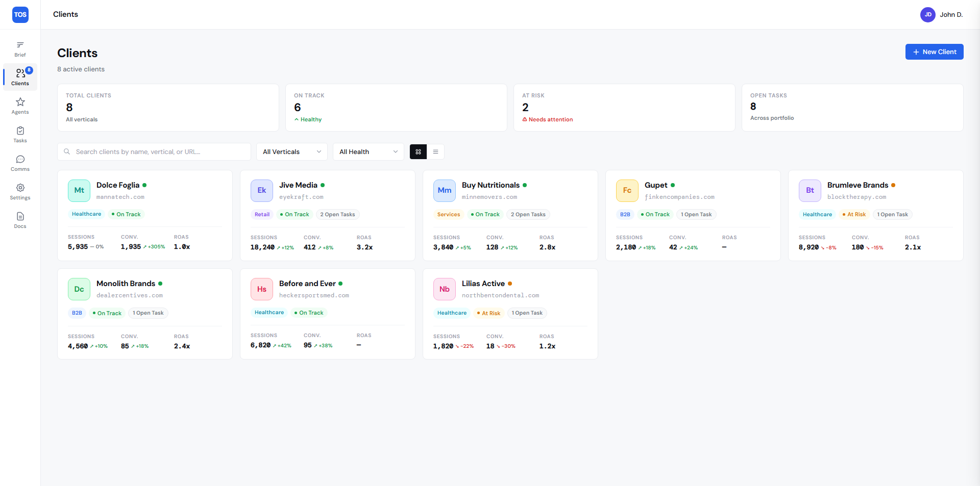Open the Gupet client name
Viewport: 980px width, 486px height.
tap(656, 185)
